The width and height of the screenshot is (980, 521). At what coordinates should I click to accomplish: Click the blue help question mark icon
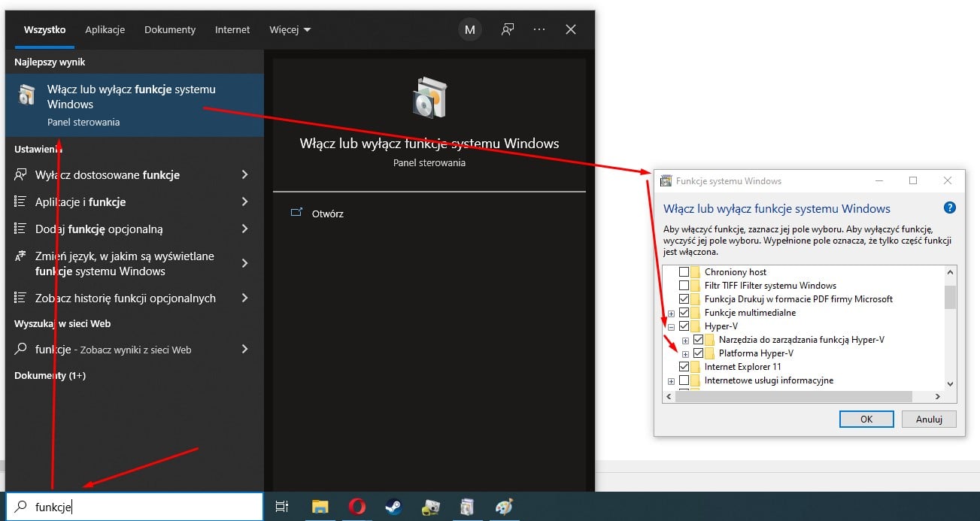click(949, 208)
